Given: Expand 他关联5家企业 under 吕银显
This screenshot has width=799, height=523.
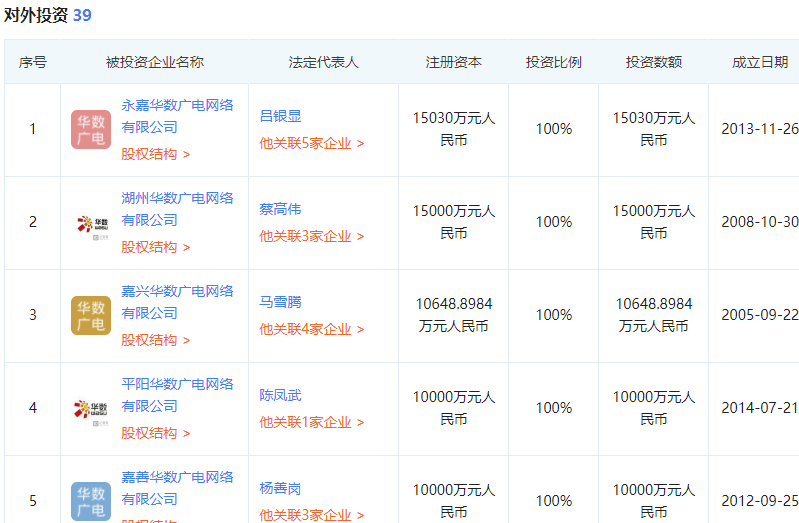Looking at the screenshot, I should coord(311,143).
